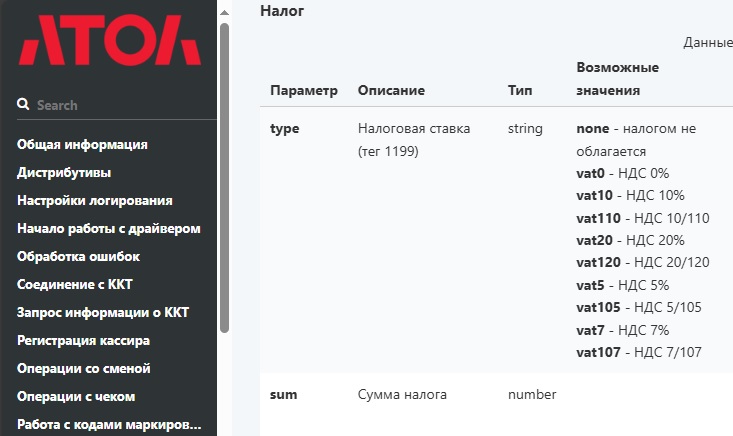Image resolution: width=733 pixels, height=436 pixels.
Task: Open Настройки логирования page
Action: [94, 201]
